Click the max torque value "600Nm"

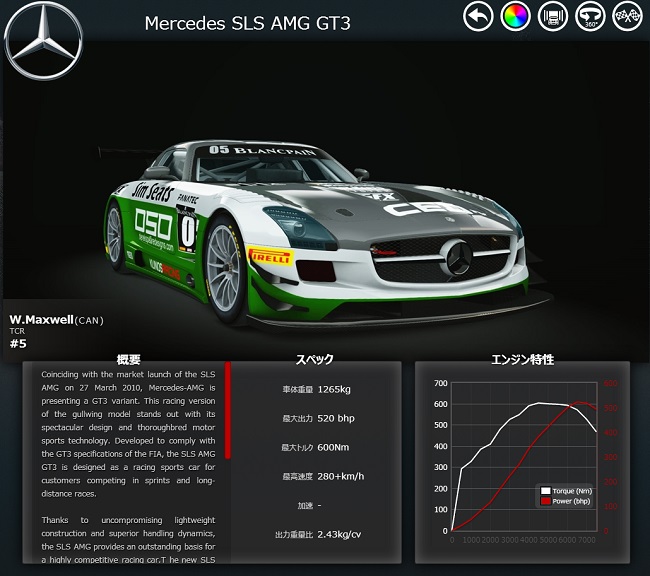(x=333, y=447)
